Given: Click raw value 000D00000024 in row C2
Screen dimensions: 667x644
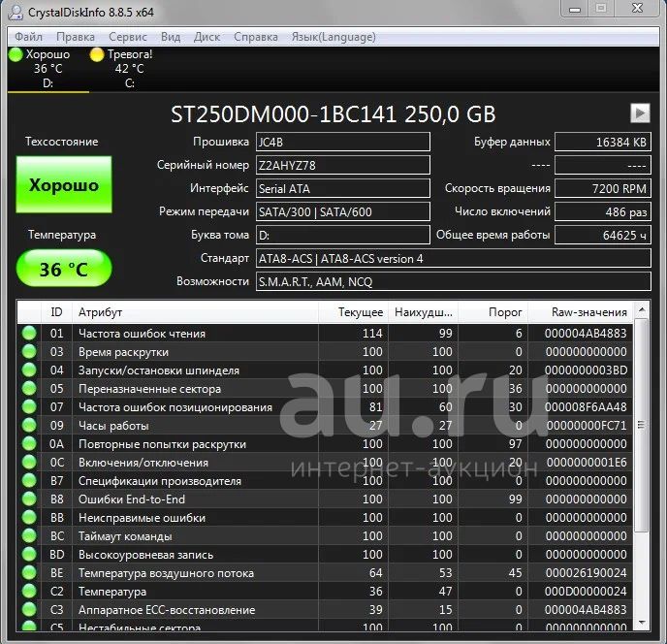Looking at the screenshot, I should coord(586,591).
